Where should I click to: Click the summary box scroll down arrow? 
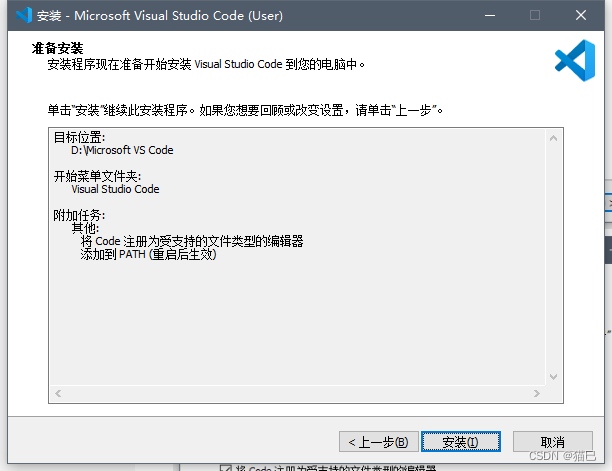tap(553, 377)
